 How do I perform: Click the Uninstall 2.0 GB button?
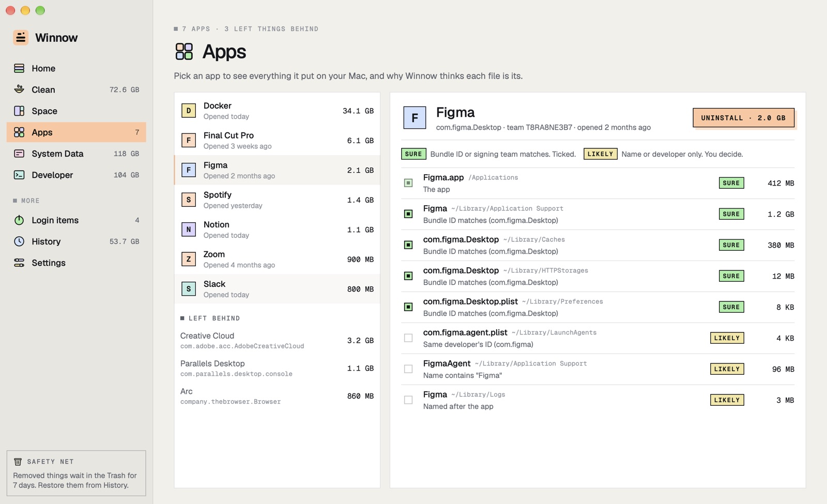(743, 118)
